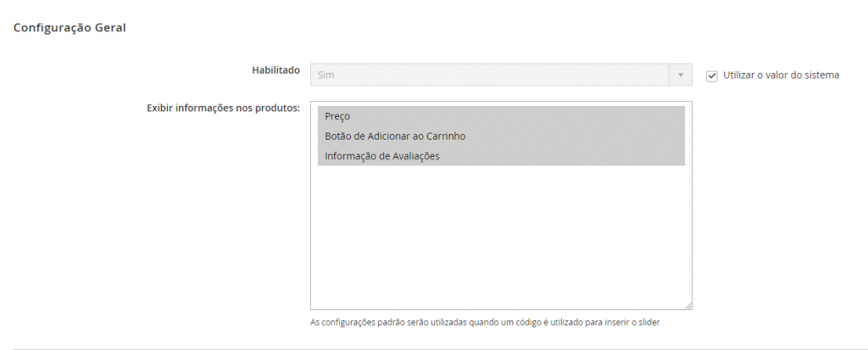Click the word 'slider' in the help note
Image resolution: width=868 pixels, height=350 pixels.
[649, 322]
